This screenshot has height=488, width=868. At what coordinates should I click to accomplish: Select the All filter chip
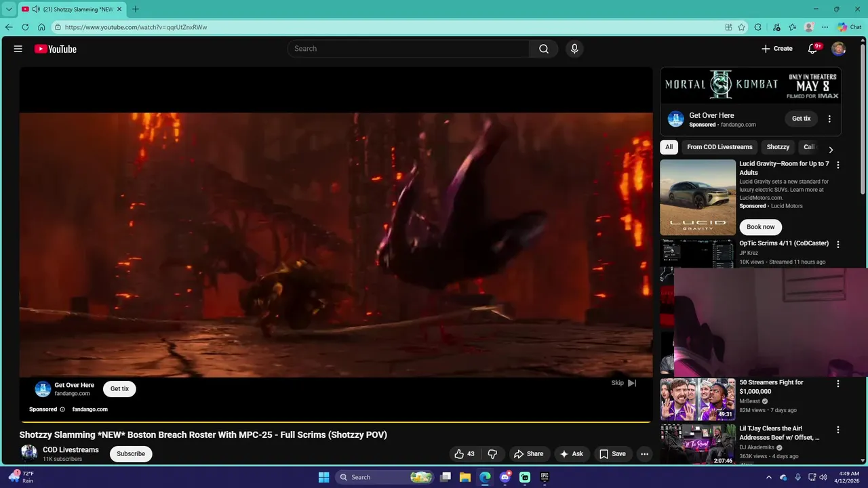(669, 147)
